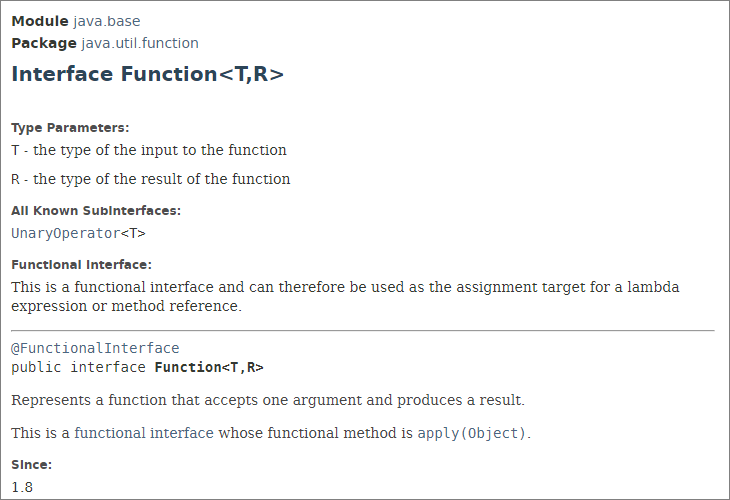Click the T input type description
The height and width of the screenshot is (500, 730).
click(149, 150)
